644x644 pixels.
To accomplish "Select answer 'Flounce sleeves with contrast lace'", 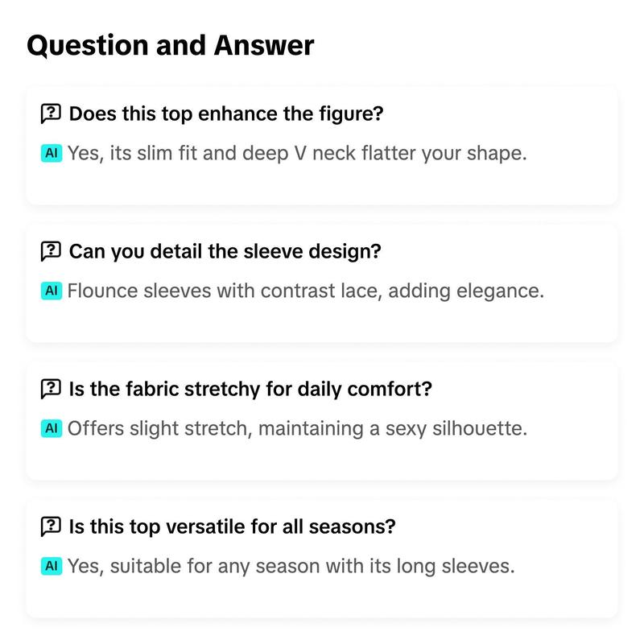I will click(306, 291).
